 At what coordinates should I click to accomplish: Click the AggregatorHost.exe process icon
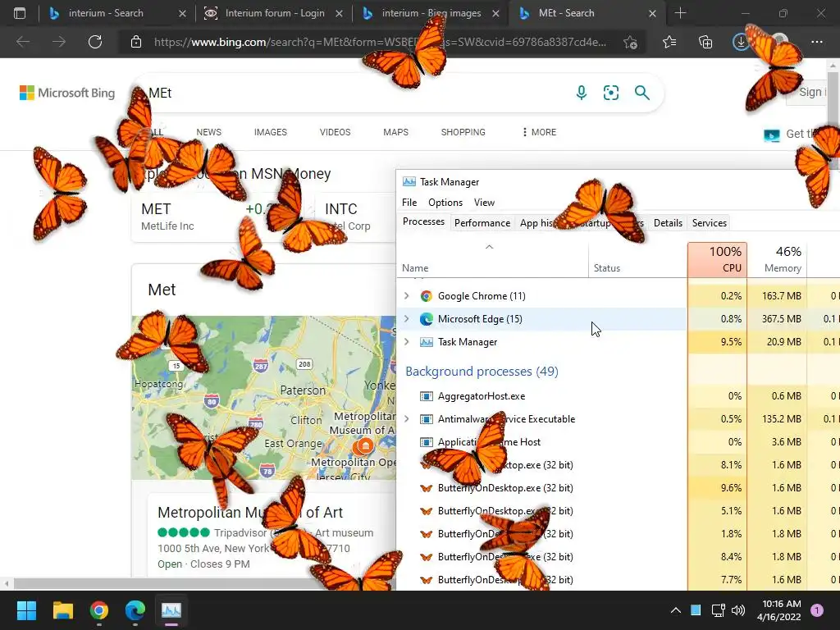[x=427, y=396]
